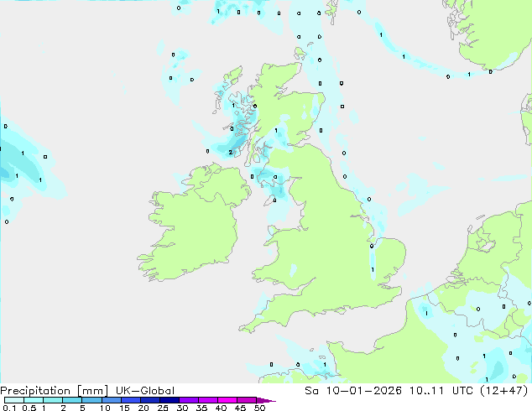Click the 0.1–0.5 mm legend color swatch

coord(14,400)
